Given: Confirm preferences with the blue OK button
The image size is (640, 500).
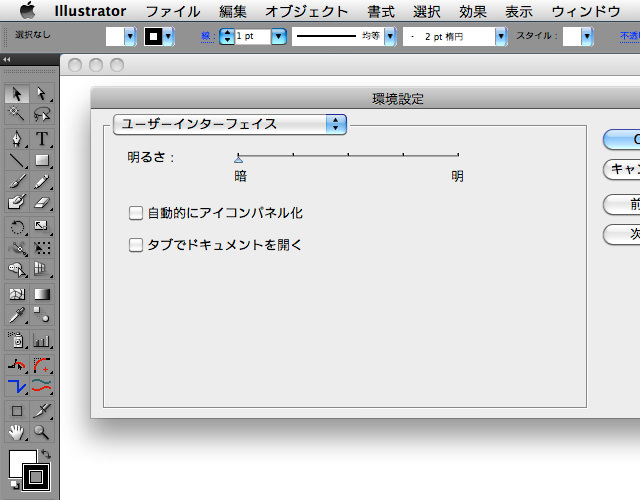Looking at the screenshot, I should tap(622, 140).
